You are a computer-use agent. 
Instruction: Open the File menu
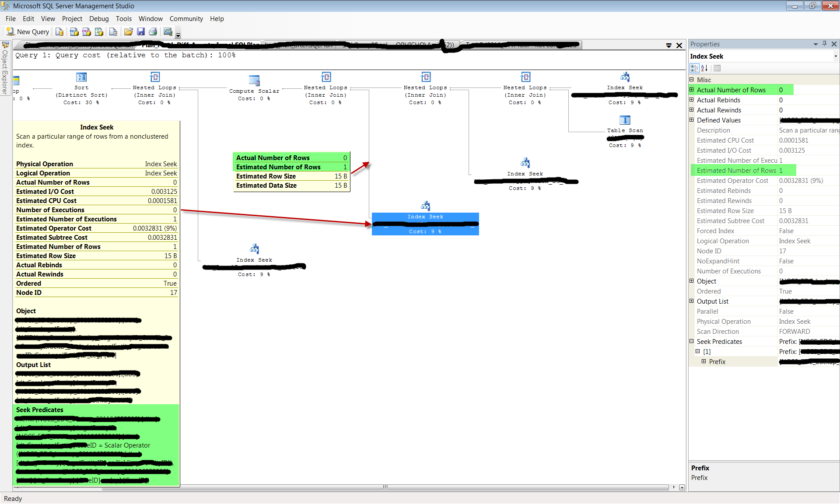(10, 19)
